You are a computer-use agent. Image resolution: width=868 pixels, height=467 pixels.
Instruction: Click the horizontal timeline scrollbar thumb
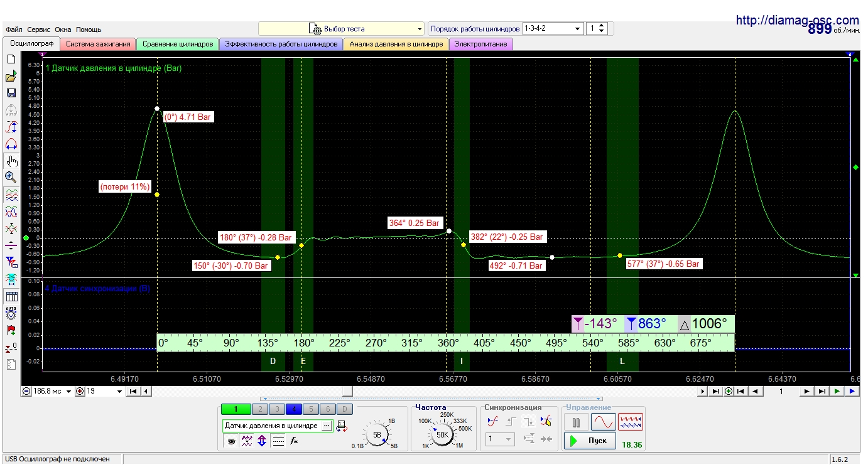(x=347, y=391)
